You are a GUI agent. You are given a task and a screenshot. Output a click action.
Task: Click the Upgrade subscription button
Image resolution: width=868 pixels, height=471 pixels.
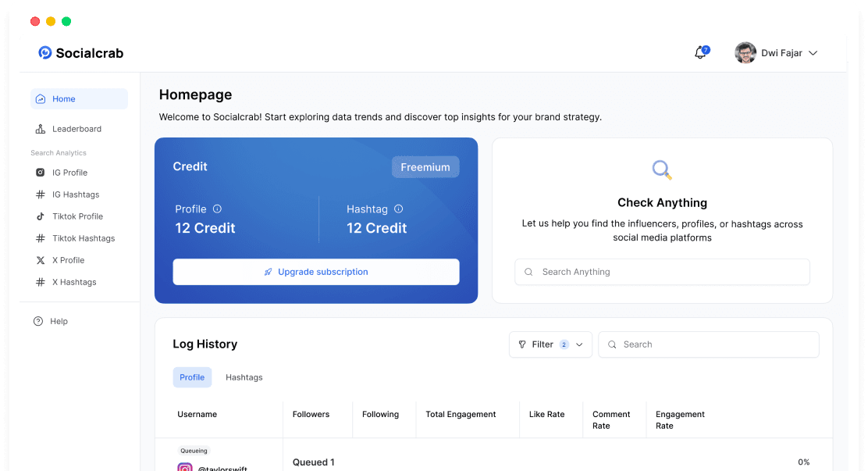coord(316,272)
